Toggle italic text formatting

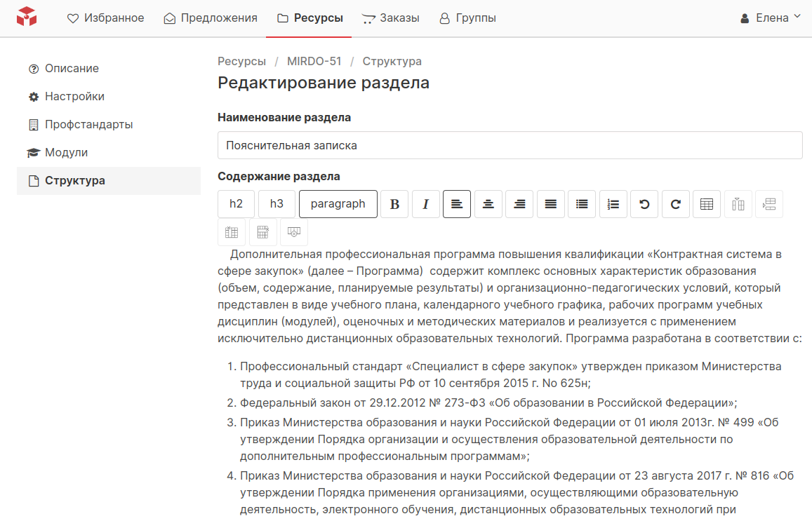pos(425,204)
